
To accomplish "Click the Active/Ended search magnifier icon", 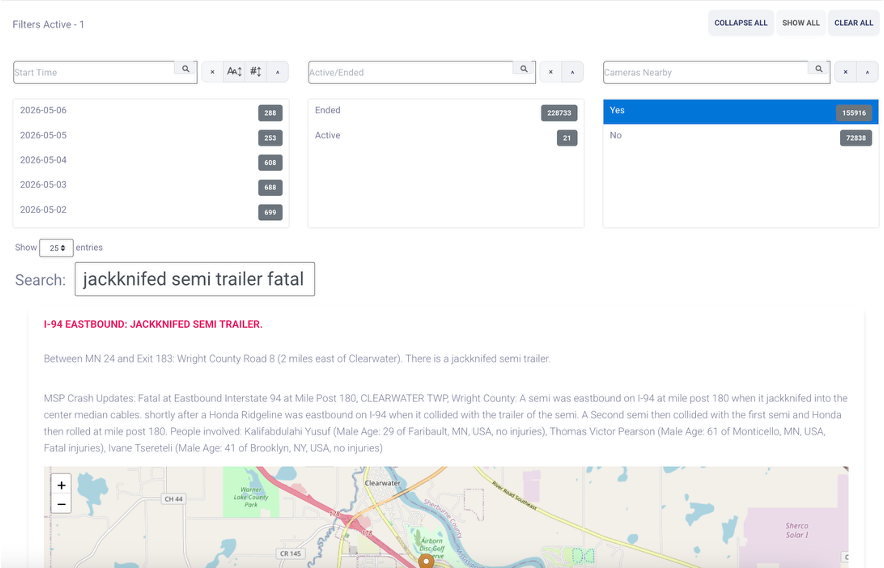I will tap(524, 69).
